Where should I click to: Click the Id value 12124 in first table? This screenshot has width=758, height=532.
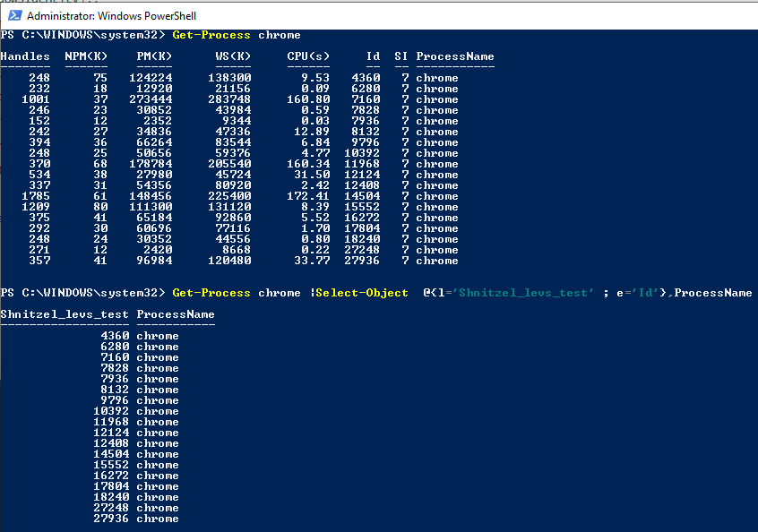click(x=362, y=175)
